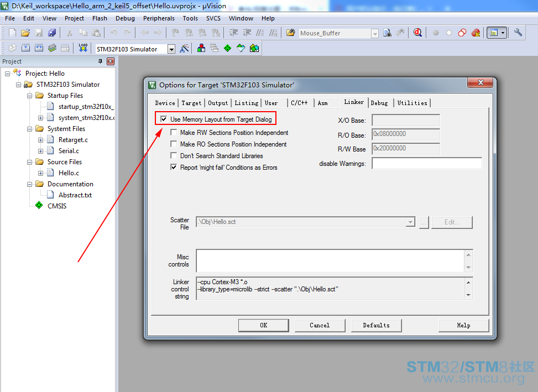Select startup_stm32f10x file in tree
538x392 pixels.
coord(86,107)
